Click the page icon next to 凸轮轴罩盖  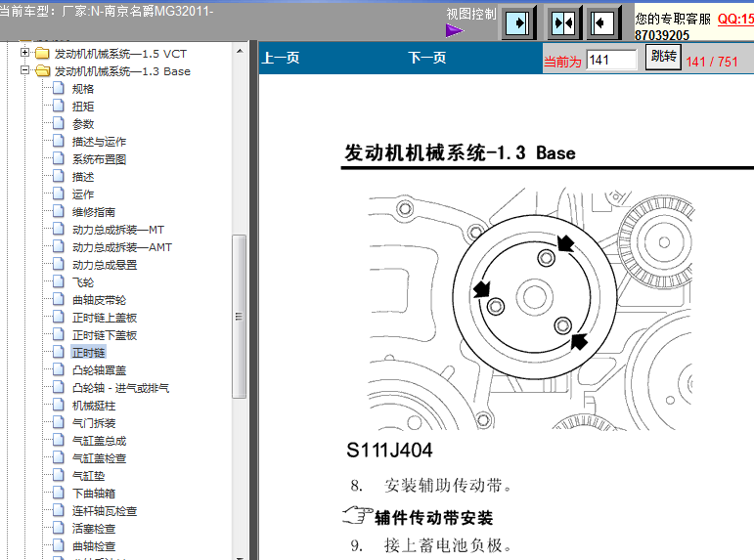pos(58,369)
